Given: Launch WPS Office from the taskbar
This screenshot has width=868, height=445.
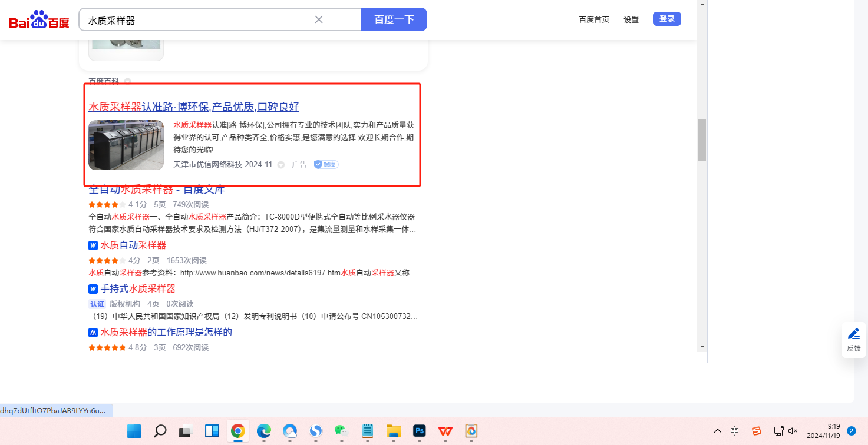Looking at the screenshot, I should tap(445, 431).
